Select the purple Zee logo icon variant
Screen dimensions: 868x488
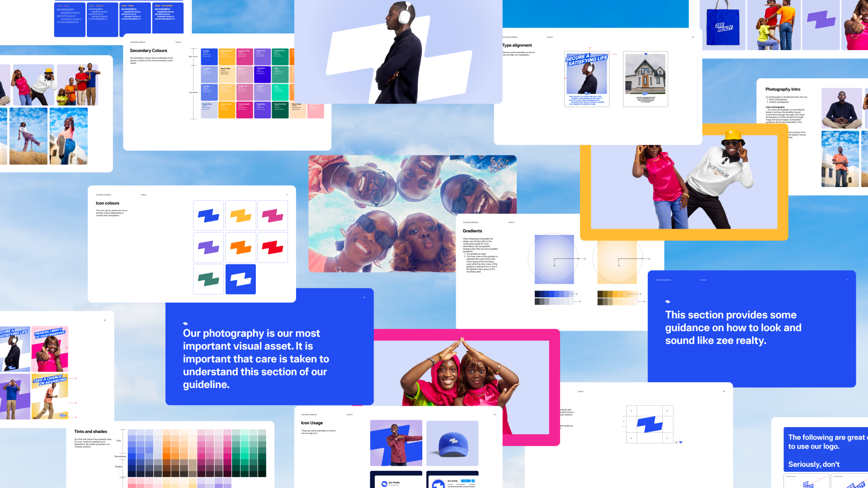[208, 247]
